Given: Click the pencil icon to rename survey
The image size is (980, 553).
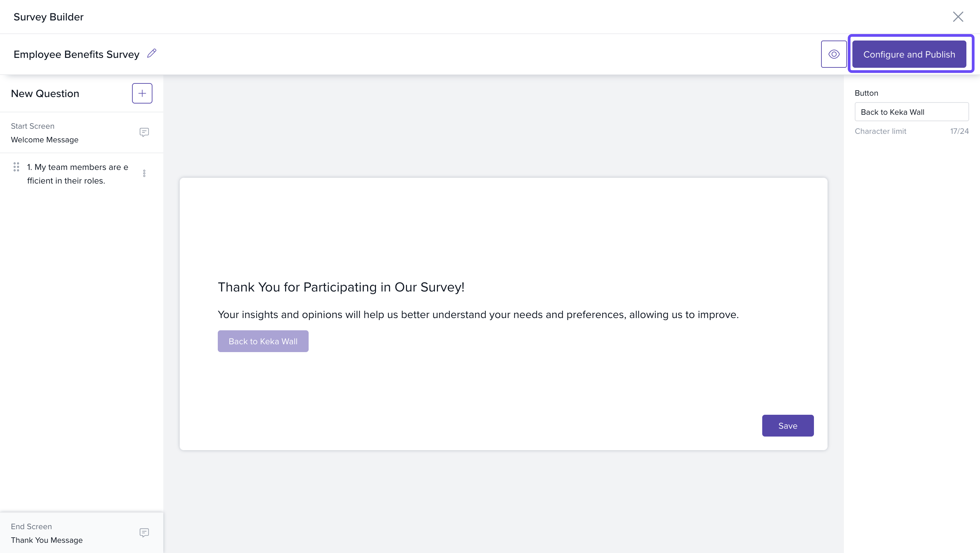Looking at the screenshot, I should point(152,53).
